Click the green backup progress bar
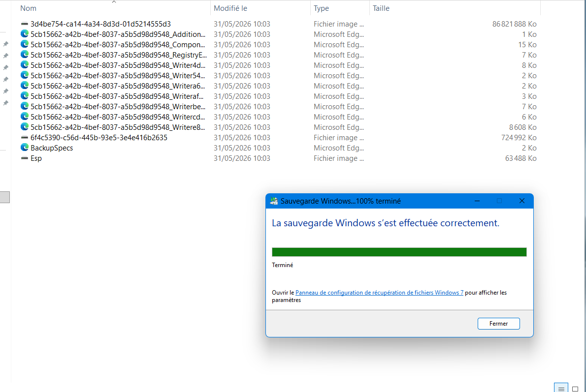586x392 pixels. coord(399,252)
